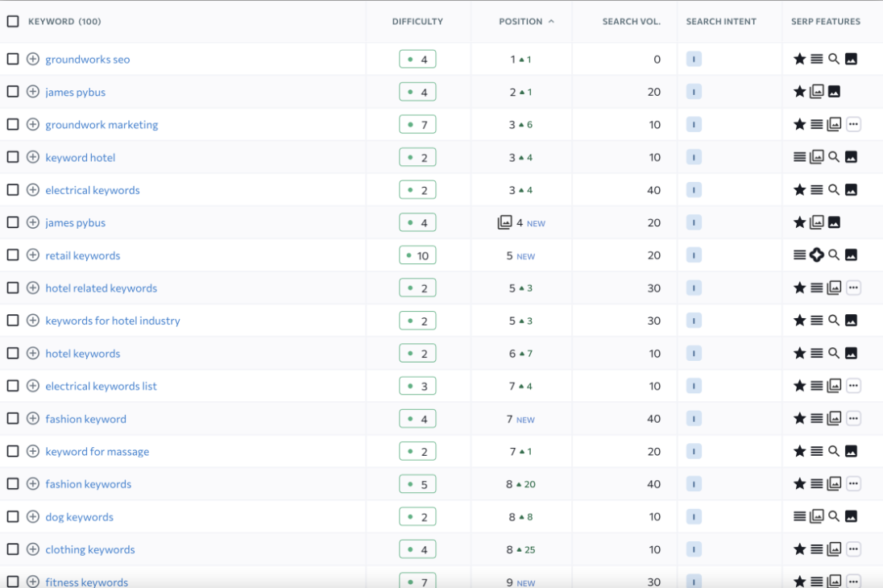Sort table by Difficulty column header
The image size is (883, 588).
417,22
